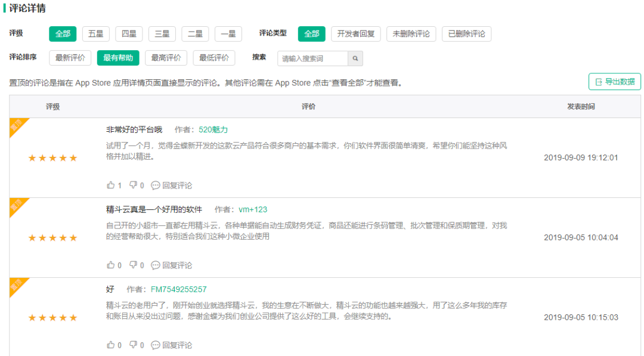Filter reviews by 三星

[162, 33]
